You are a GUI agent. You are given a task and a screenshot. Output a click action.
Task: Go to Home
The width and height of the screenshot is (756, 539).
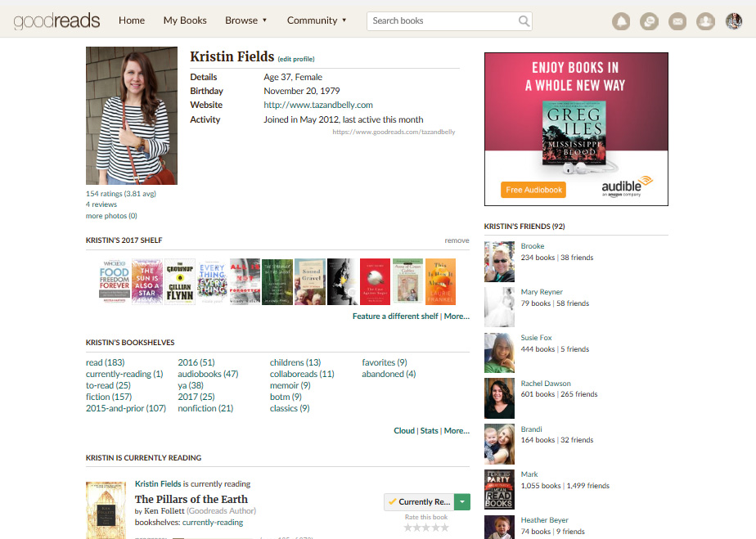(132, 20)
